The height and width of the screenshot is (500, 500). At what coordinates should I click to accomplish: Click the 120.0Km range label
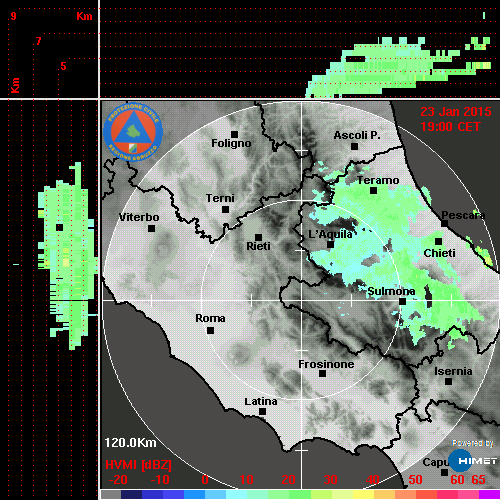click(x=130, y=443)
